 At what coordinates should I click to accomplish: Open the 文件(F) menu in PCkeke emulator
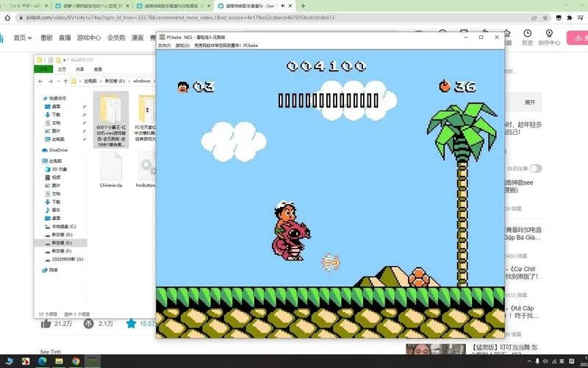tap(164, 46)
